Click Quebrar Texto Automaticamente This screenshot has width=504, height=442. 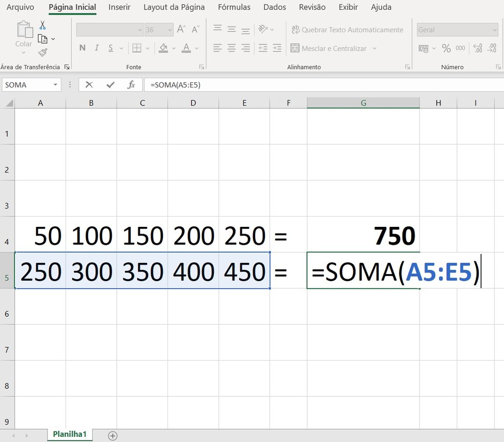coord(347,29)
